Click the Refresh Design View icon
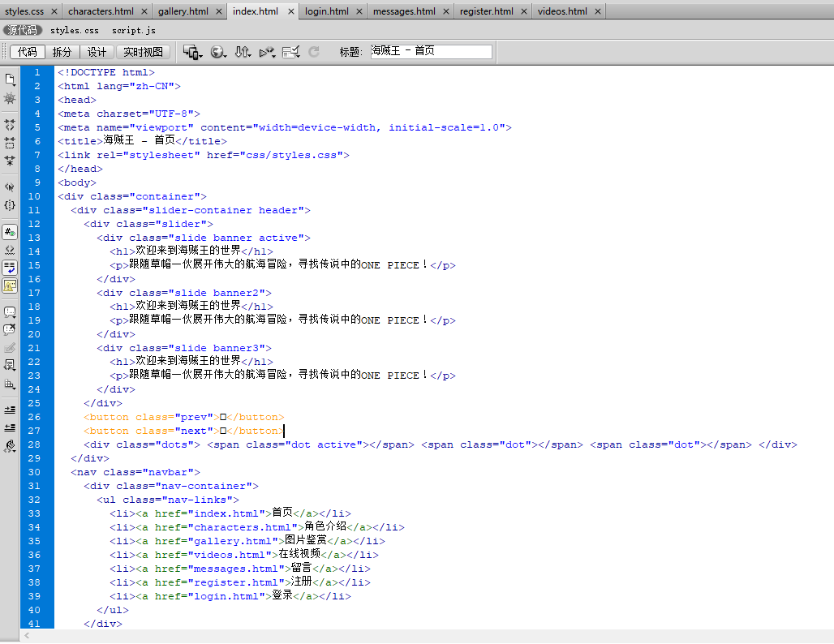Screen dimensions: 834x644 pos(314,52)
